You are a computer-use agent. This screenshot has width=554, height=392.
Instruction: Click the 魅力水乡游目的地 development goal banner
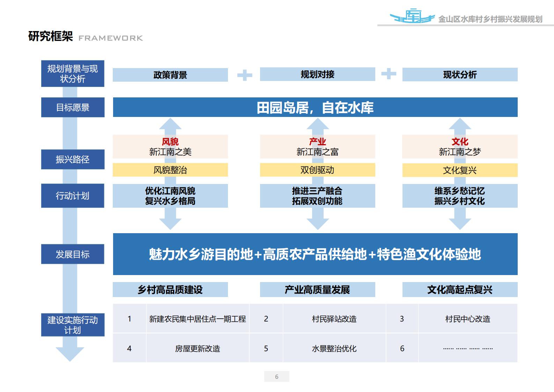point(315,254)
